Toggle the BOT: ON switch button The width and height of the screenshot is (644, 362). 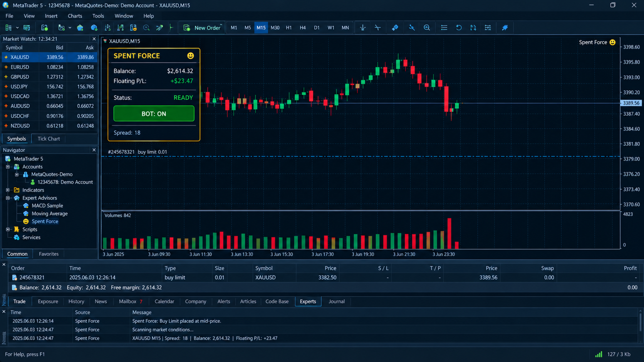coord(154,114)
